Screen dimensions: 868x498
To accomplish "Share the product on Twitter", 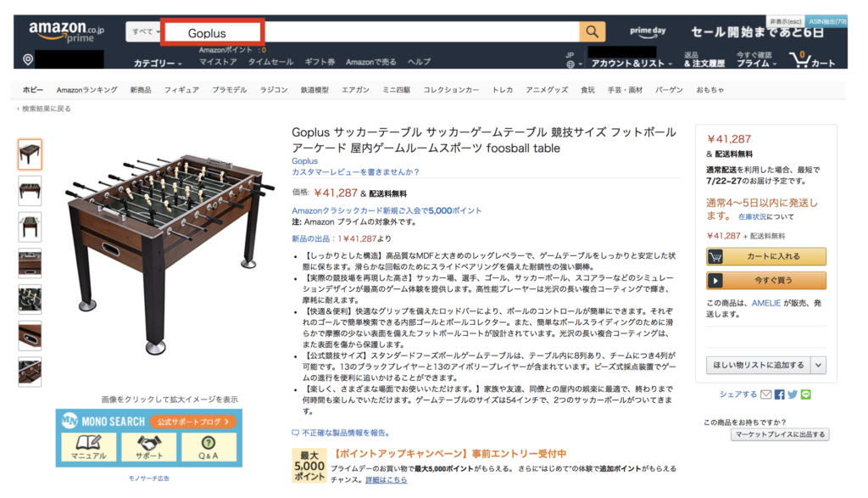I will [793, 394].
